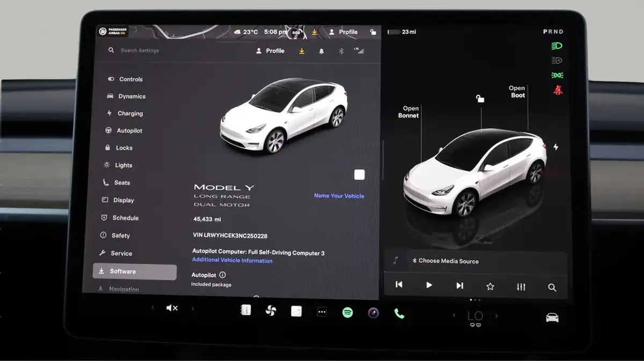
Task: Tap the unlock padlock above the car
Action: point(480,99)
